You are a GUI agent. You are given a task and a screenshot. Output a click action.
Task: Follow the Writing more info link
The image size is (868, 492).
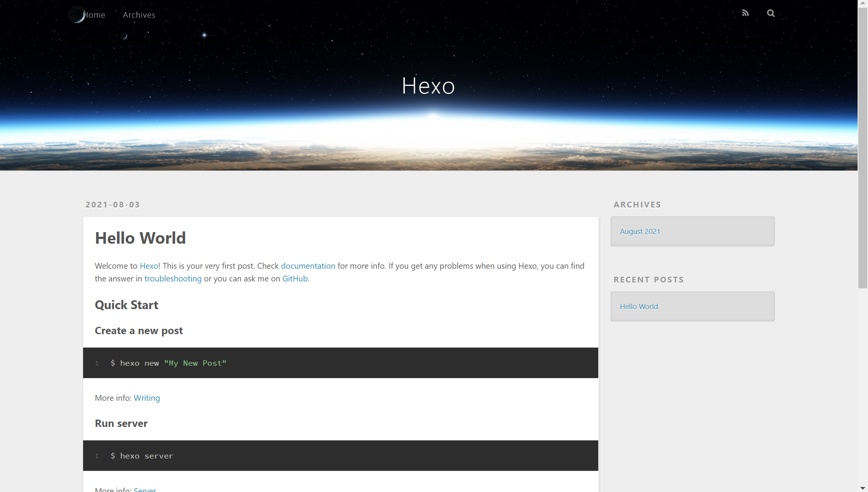pyautogui.click(x=147, y=398)
